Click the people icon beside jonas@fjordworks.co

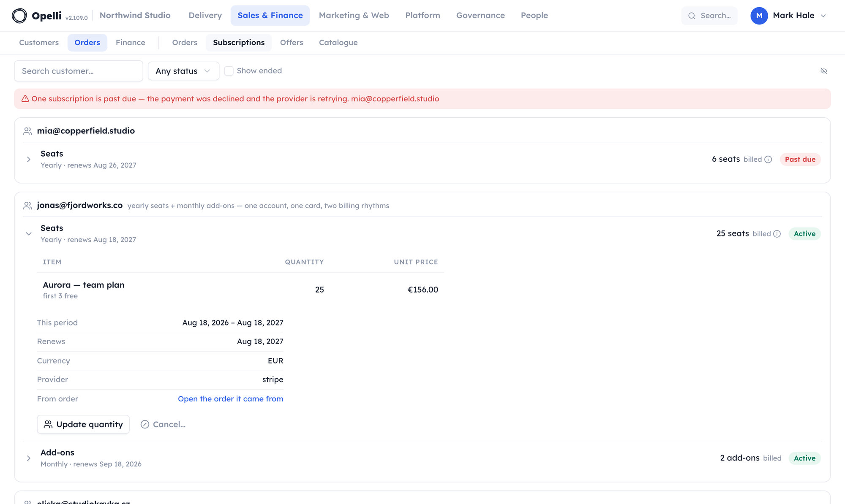coord(27,206)
